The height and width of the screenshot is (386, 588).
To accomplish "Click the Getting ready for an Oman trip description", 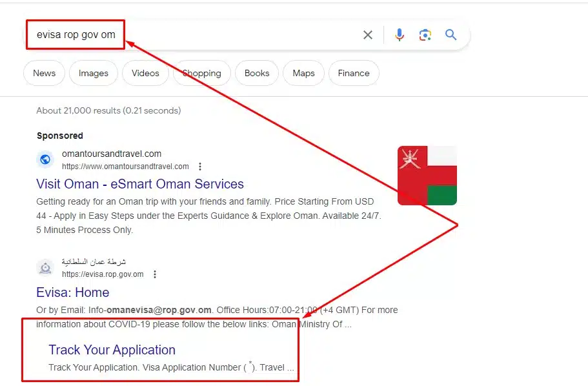I will (x=208, y=216).
